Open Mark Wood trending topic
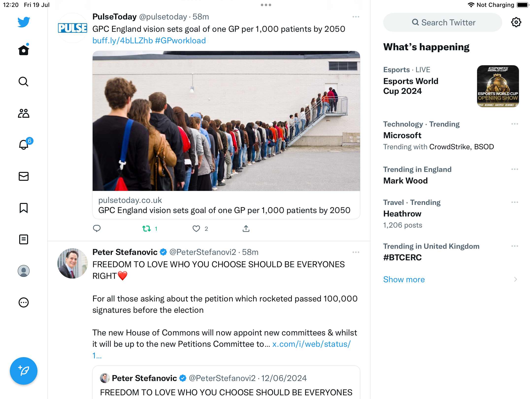 click(x=405, y=181)
